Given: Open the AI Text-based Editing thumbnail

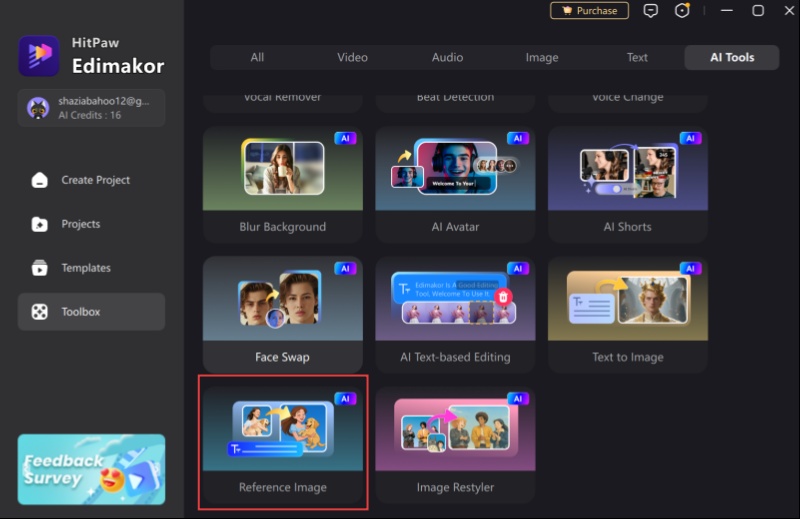Looking at the screenshot, I should click(455, 299).
